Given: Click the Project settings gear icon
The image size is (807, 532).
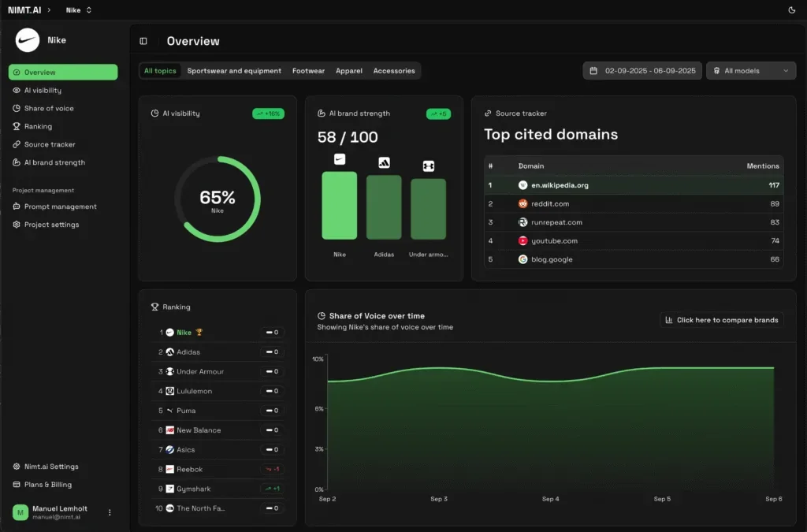Looking at the screenshot, I should (x=16, y=224).
